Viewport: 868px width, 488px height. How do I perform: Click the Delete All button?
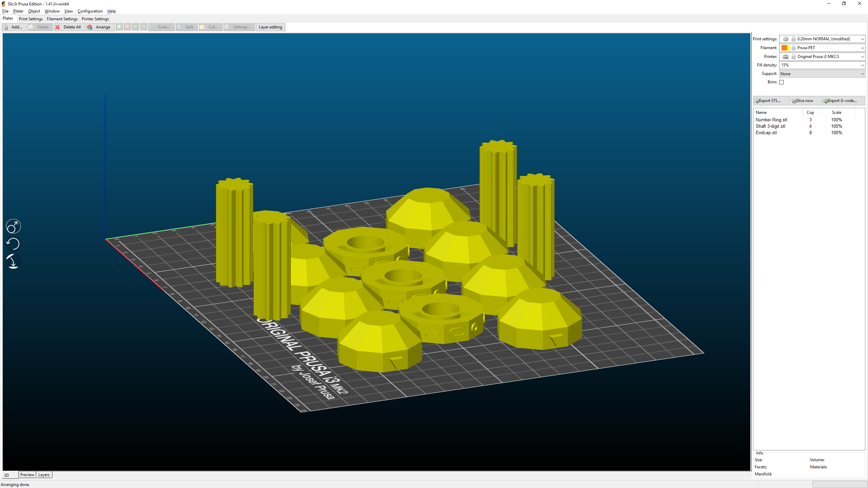69,27
